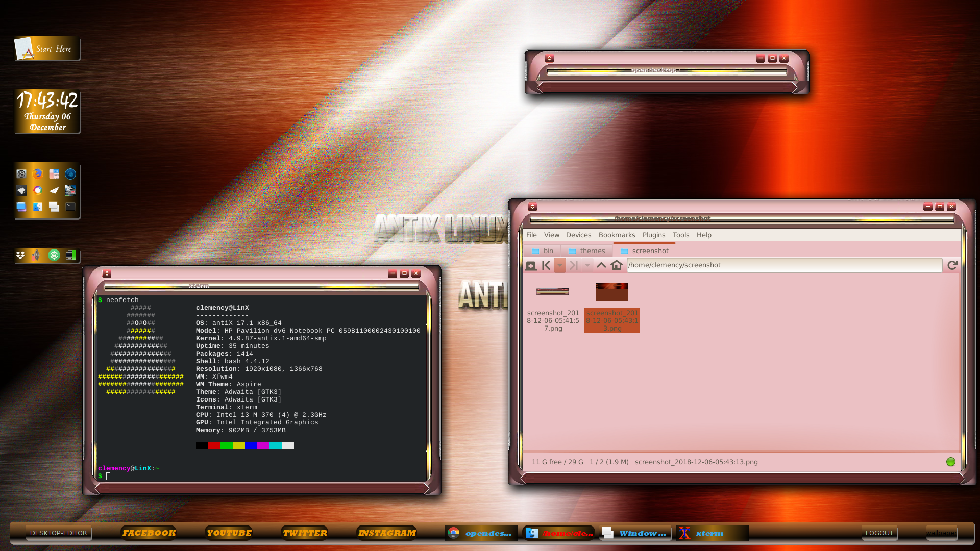Click the DESKTOP-EDITOR button
Image resolution: width=980 pixels, height=551 pixels.
click(x=58, y=533)
